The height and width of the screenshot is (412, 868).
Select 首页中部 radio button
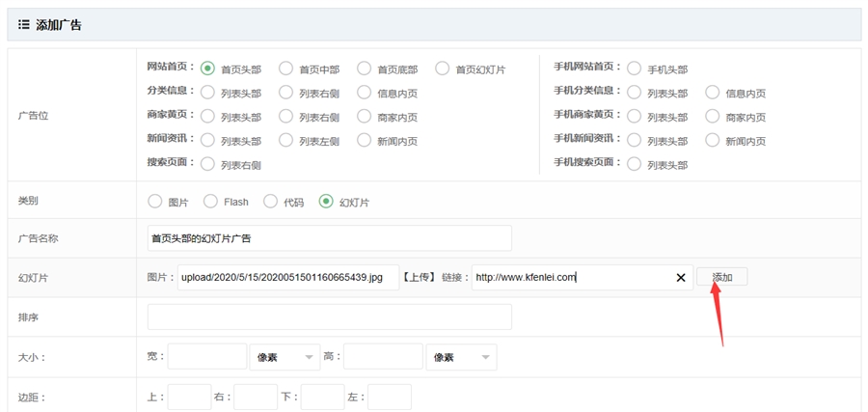click(x=285, y=69)
